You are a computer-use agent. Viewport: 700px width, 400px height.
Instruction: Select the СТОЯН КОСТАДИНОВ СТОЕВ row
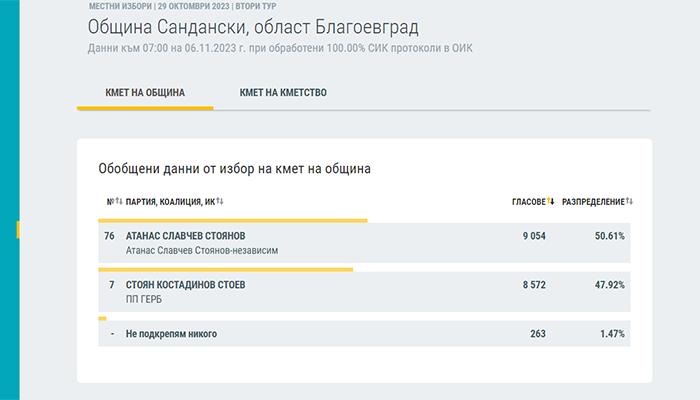pos(364,292)
